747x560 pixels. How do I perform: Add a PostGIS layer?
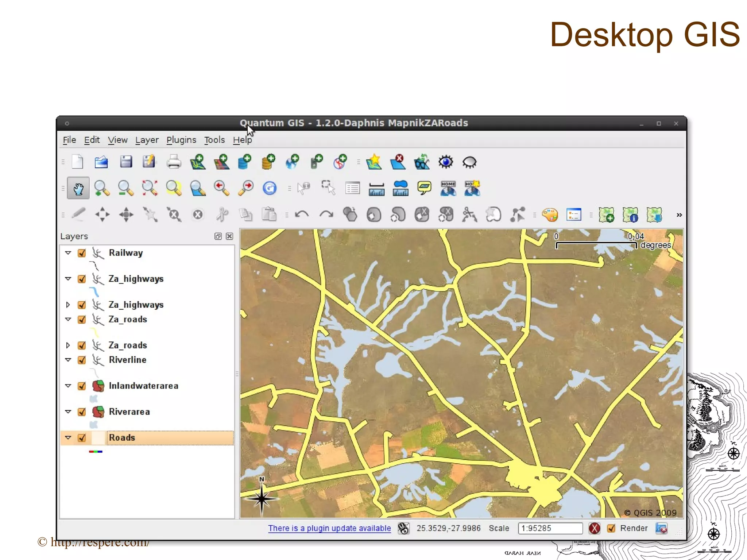[245, 162]
